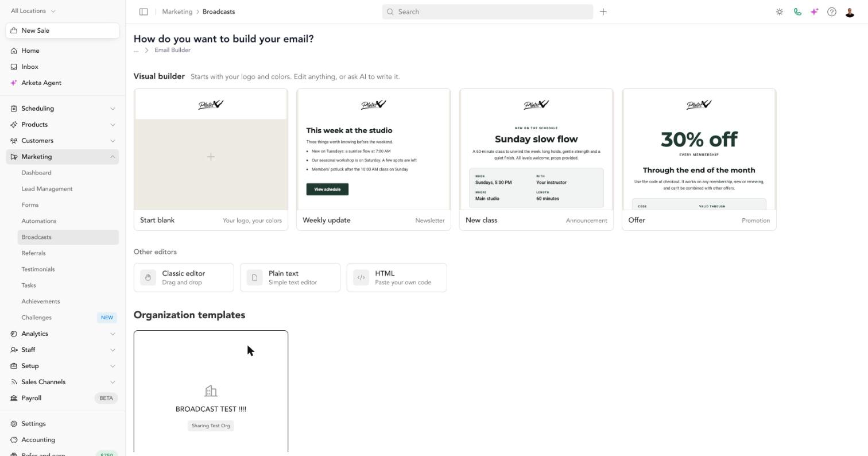Open the green phone icon
The width and height of the screenshot is (868, 456).
[x=797, y=11]
